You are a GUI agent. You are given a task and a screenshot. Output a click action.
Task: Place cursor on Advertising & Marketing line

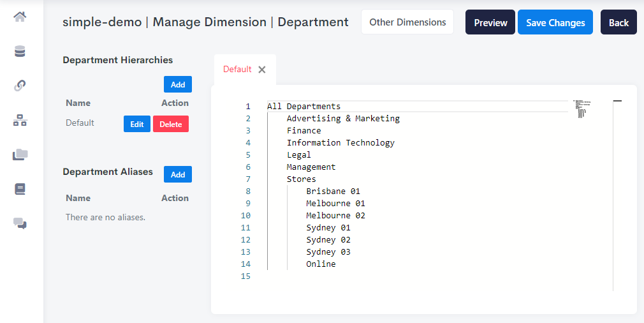click(343, 118)
